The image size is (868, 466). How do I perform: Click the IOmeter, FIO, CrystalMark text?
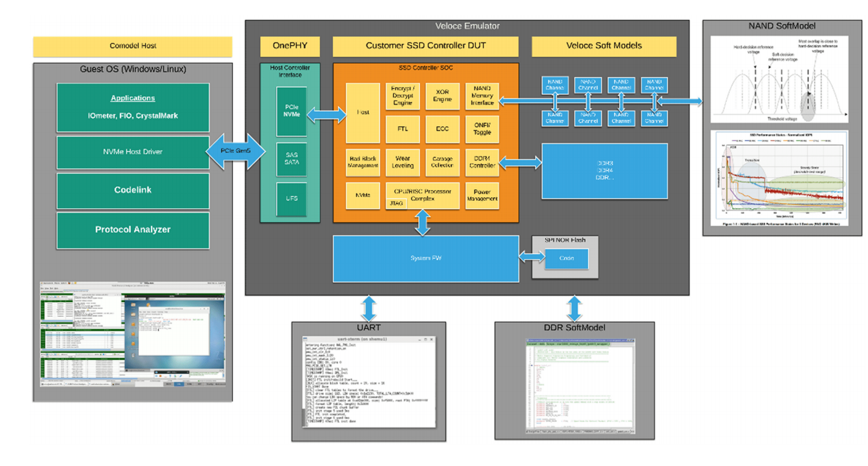coord(132,116)
